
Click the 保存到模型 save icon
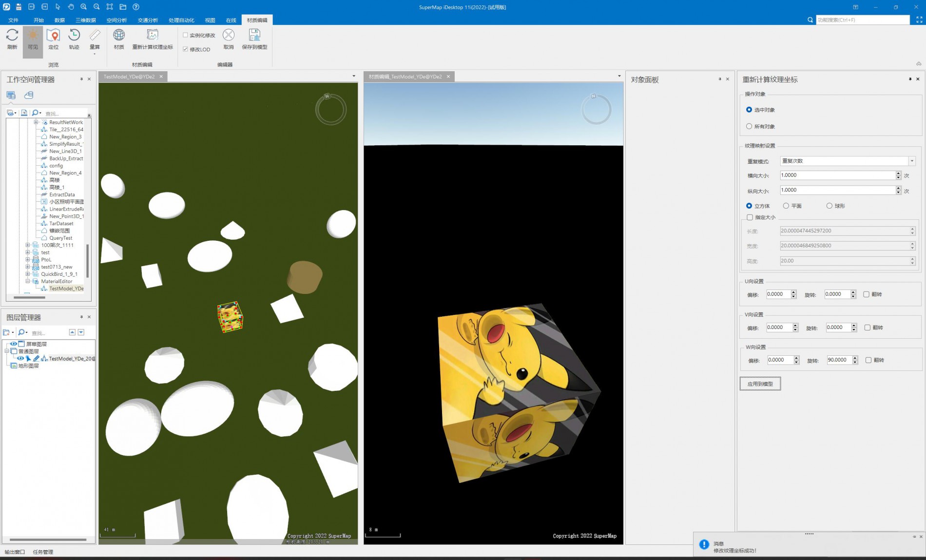pyautogui.click(x=254, y=35)
